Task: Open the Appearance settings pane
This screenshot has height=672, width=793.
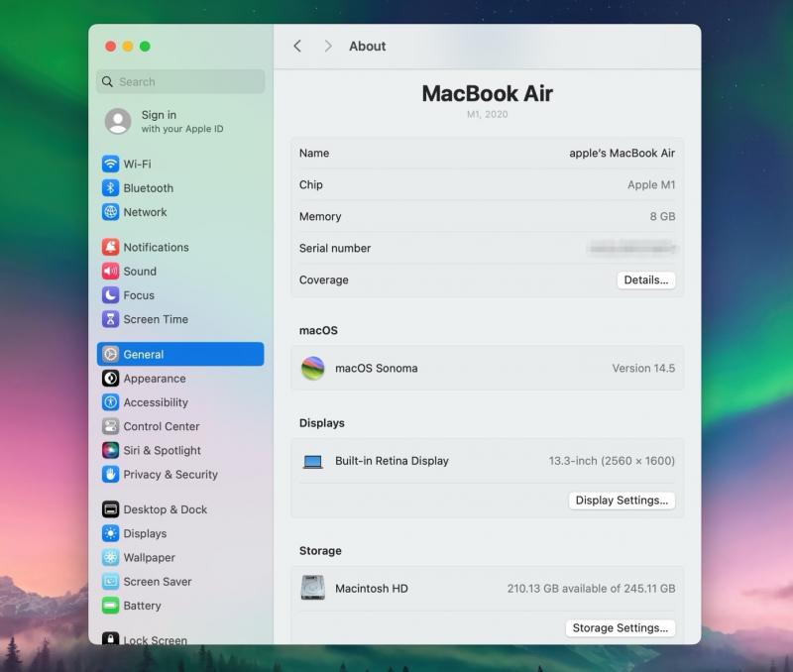Action: coord(154,379)
